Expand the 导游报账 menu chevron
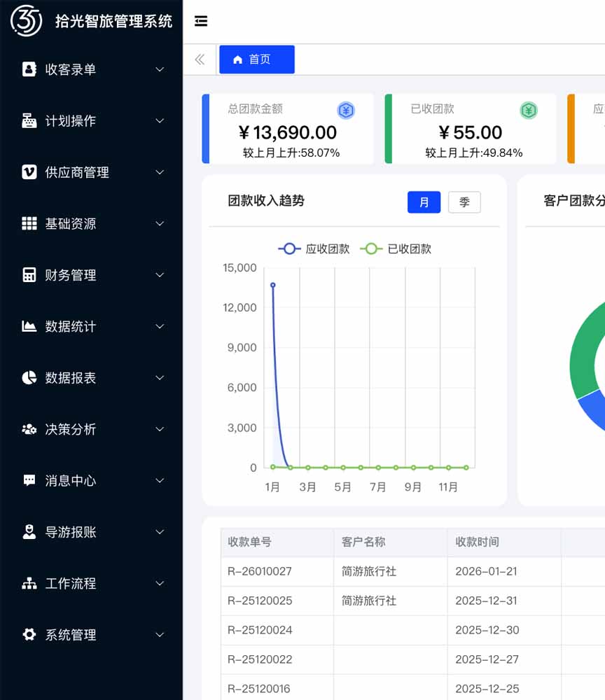 (160, 532)
